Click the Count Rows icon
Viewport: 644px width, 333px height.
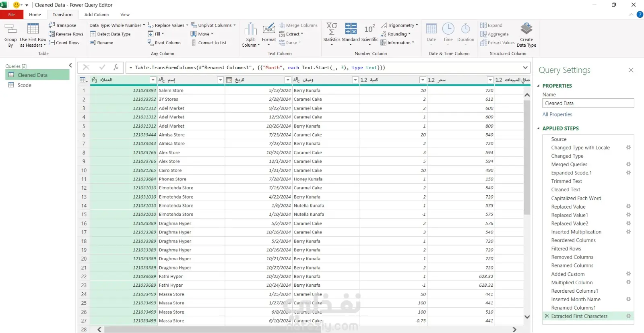click(52, 43)
